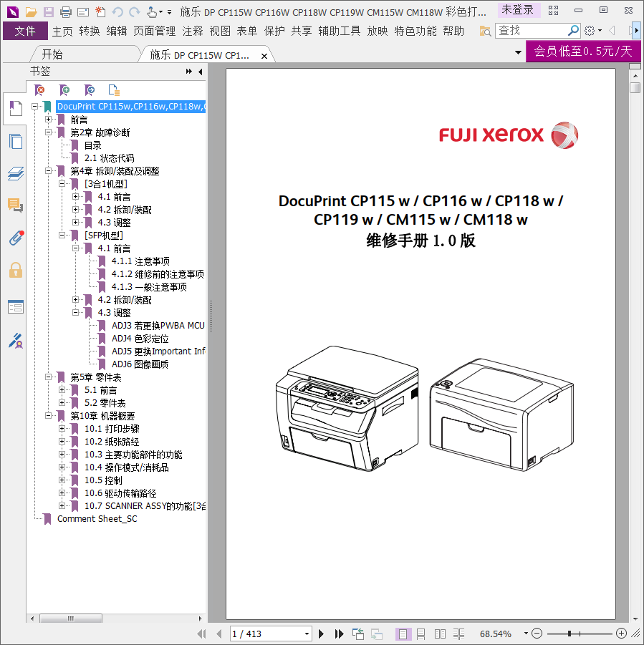
Task: Collapse the 第4章 拆卸/装配及调整 node
Action: pyautogui.click(x=48, y=170)
